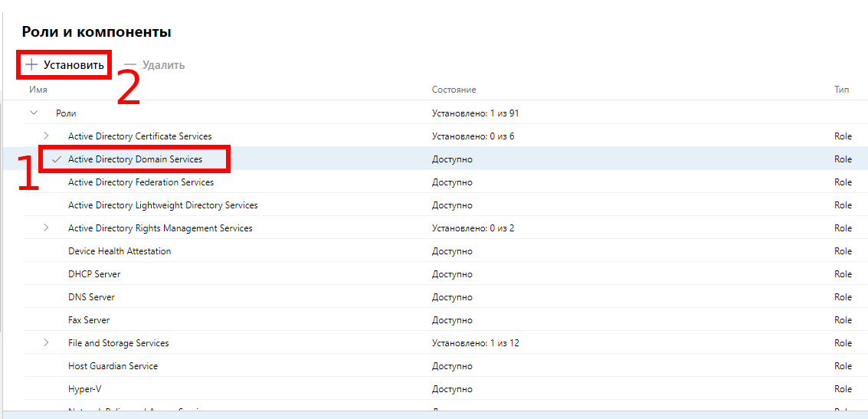Click the disabled Удалить remove button
Image resolution: width=868 pixels, height=419 pixels.
155,65
